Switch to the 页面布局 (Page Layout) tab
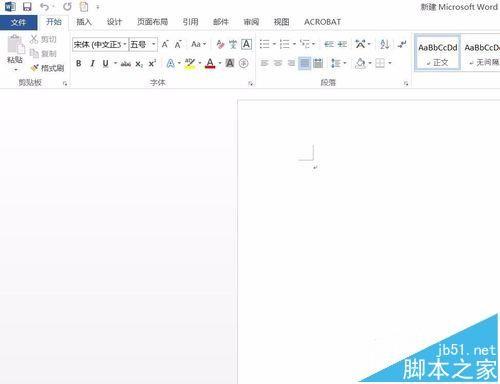This screenshot has height=384, width=500. click(x=152, y=22)
